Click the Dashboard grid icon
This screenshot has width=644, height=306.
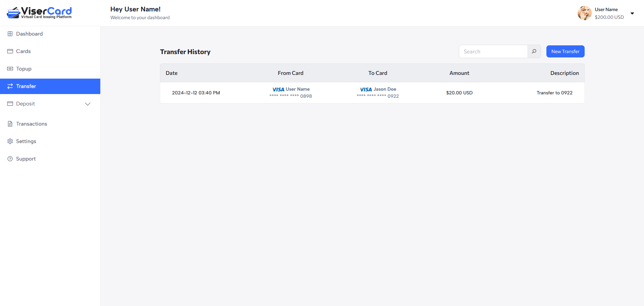coord(10,34)
